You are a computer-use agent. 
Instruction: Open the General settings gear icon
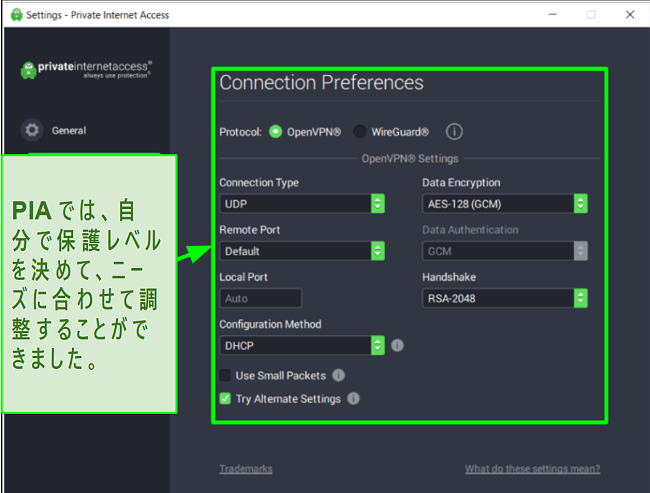click(x=32, y=130)
